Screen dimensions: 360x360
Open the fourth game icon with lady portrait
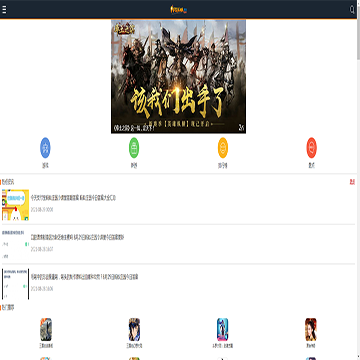pos(311,329)
